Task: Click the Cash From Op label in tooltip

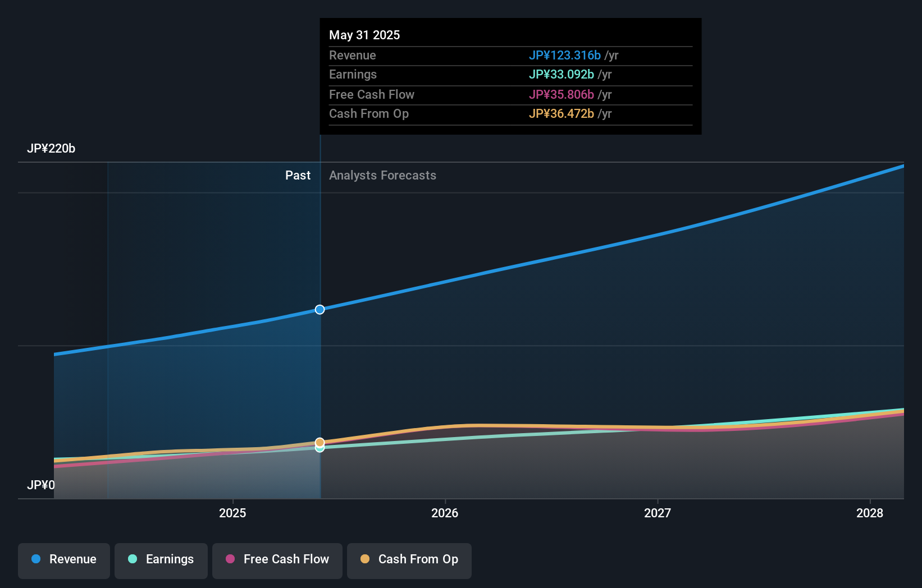Action: click(369, 114)
